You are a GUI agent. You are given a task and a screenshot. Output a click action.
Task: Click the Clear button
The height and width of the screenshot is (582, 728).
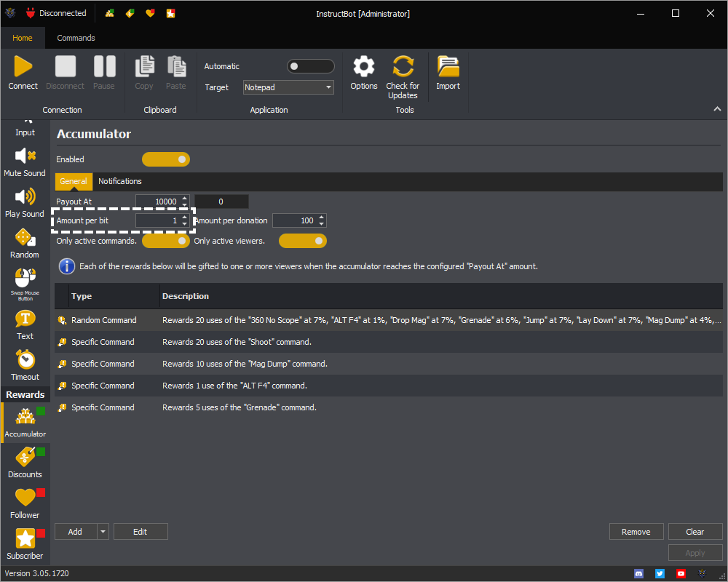tap(695, 532)
